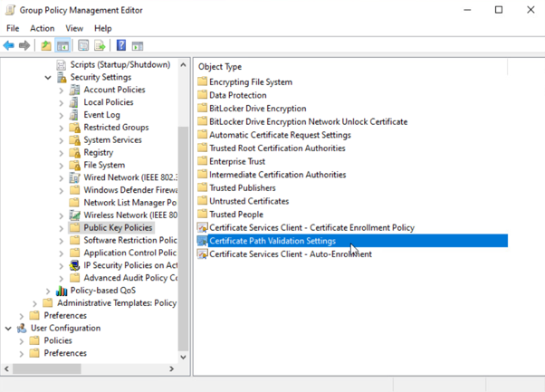This screenshot has height=392, width=545.
Task: Open the Action menu
Action: [x=42, y=28]
